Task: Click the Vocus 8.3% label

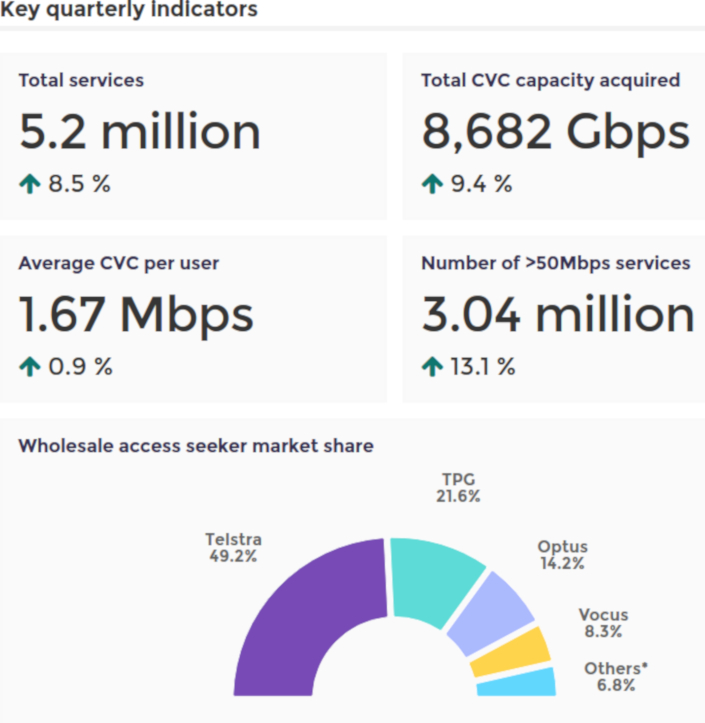Action: pyautogui.click(x=603, y=623)
